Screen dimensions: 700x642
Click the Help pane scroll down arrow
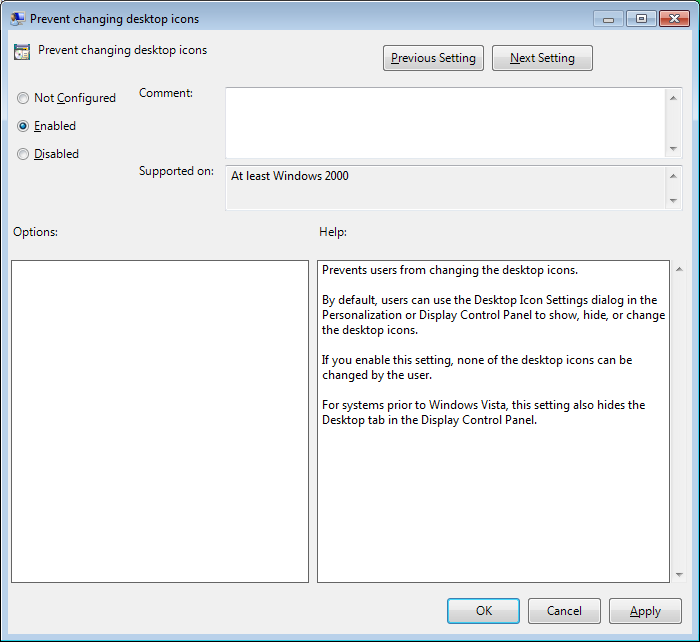tap(679, 575)
